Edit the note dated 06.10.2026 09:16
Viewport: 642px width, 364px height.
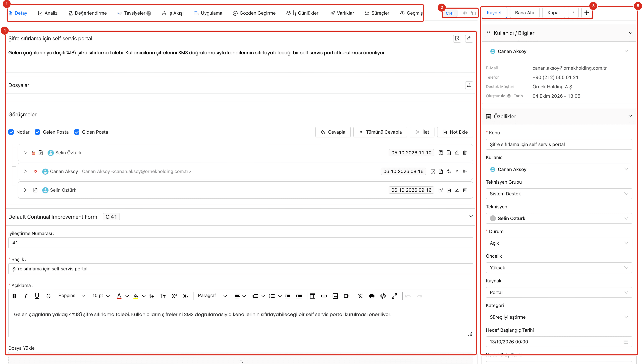pyautogui.click(x=457, y=190)
